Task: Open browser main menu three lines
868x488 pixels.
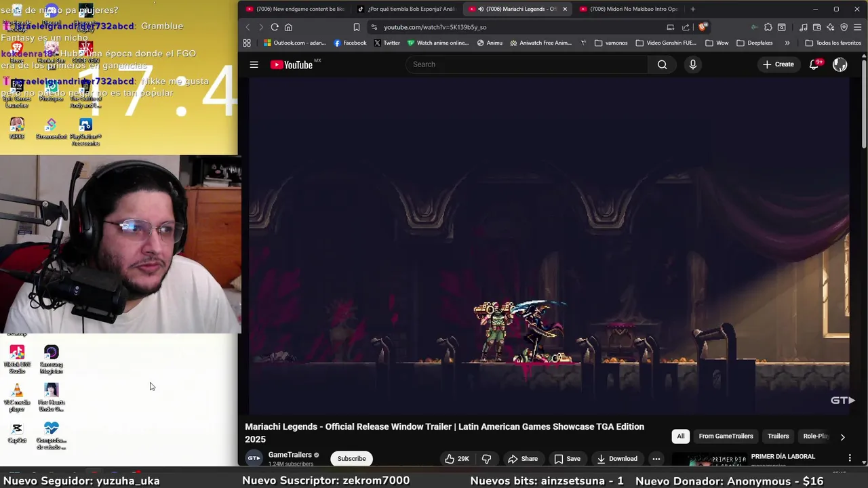Action: point(858,27)
